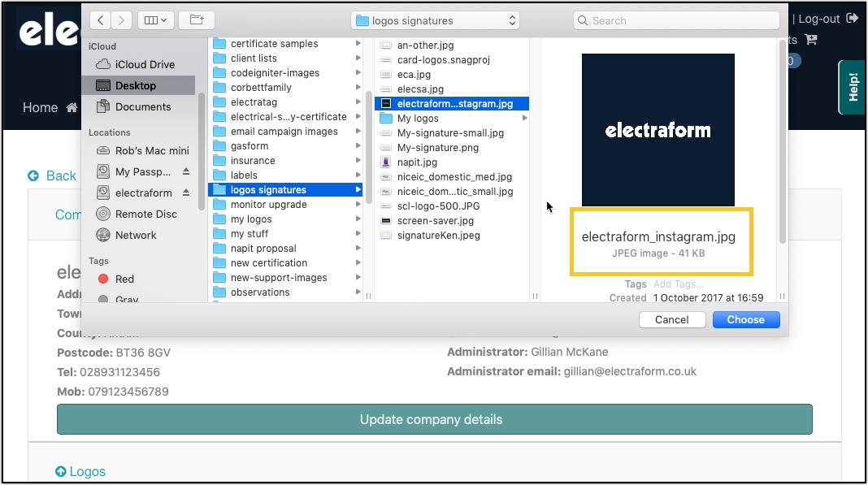Open the labels folder
The height and width of the screenshot is (485, 868).
pos(285,175)
